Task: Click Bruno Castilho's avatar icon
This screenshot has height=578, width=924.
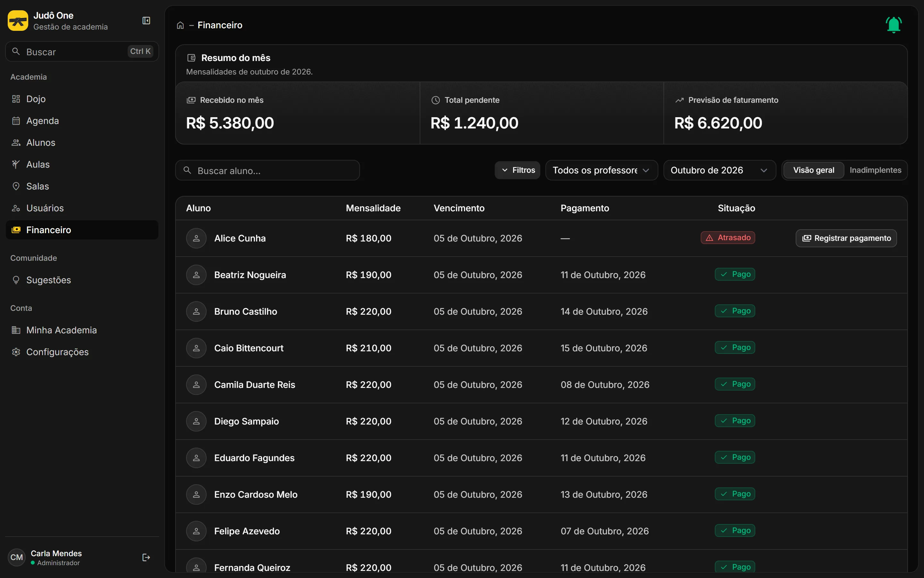Action: [x=196, y=311]
